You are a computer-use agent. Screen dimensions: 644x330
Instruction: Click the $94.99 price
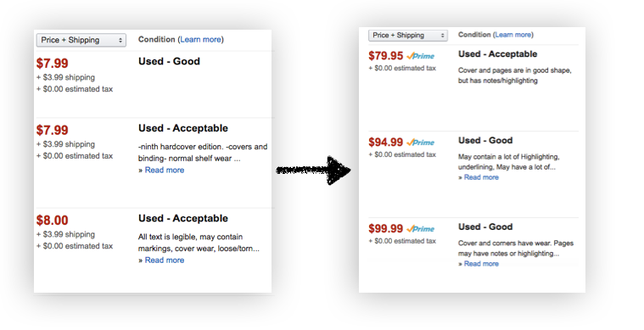pyautogui.click(x=386, y=142)
